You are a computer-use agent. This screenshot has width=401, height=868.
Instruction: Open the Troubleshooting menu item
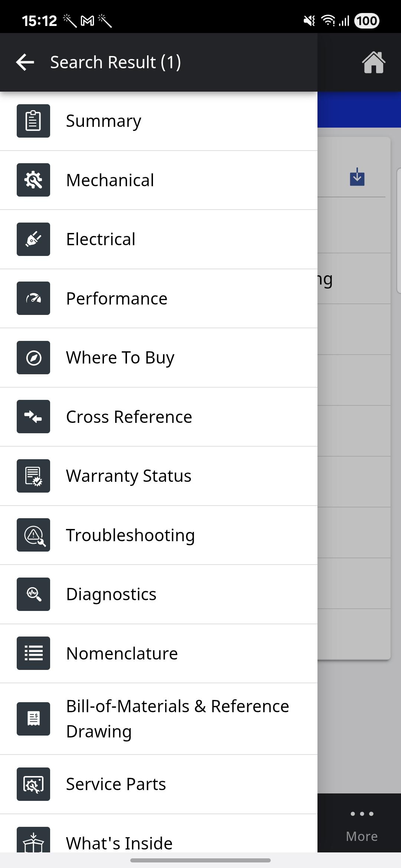[x=130, y=535]
